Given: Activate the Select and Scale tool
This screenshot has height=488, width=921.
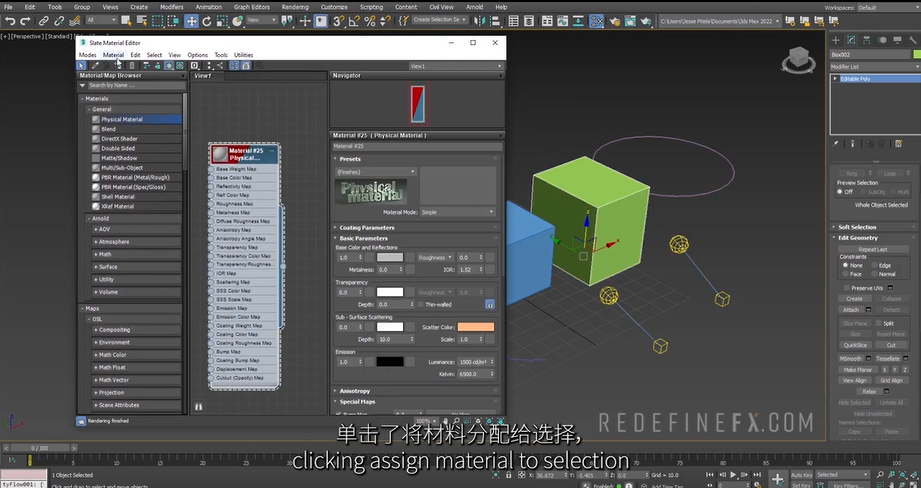Looking at the screenshot, I should click(x=221, y=21).
